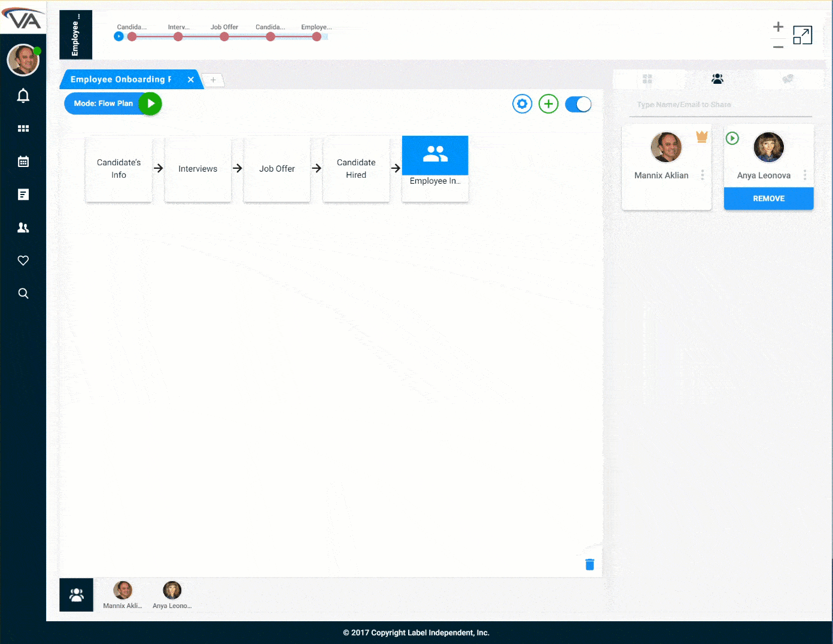Click Anya Leono... avatar in bottom bar
The width and height of the screenshot is (833, 644).
[x=172, y=590]
